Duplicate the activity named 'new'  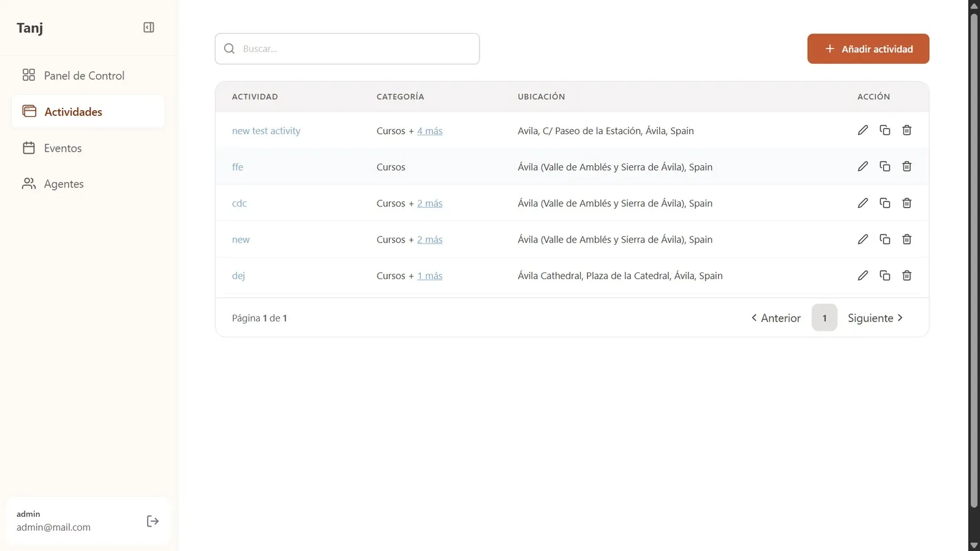[x=884, y=239]
